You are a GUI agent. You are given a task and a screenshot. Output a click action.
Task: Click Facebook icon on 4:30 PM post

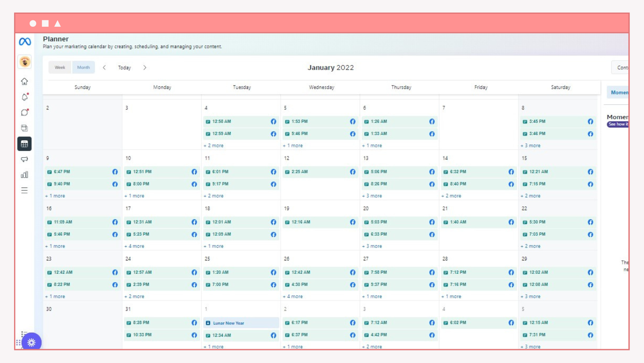353,285
